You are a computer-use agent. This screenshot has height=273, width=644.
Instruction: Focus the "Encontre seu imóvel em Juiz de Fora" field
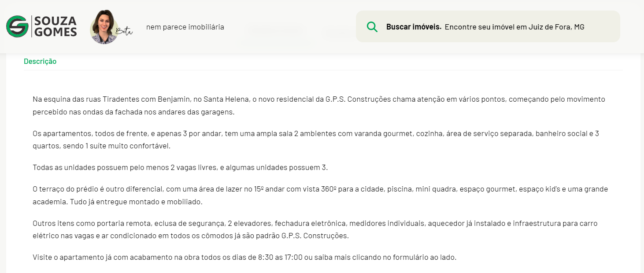514,27
